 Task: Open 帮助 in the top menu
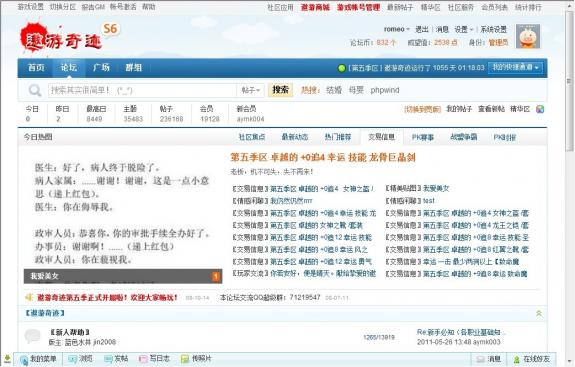click(x=149, y=7)
